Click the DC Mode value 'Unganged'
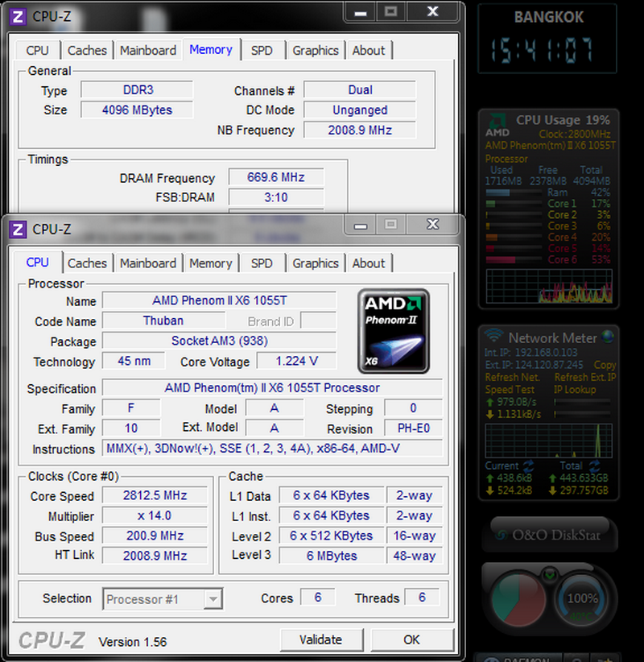Image resolution: width=644 pixels, height=662 pixels. [x=360, y=110]
